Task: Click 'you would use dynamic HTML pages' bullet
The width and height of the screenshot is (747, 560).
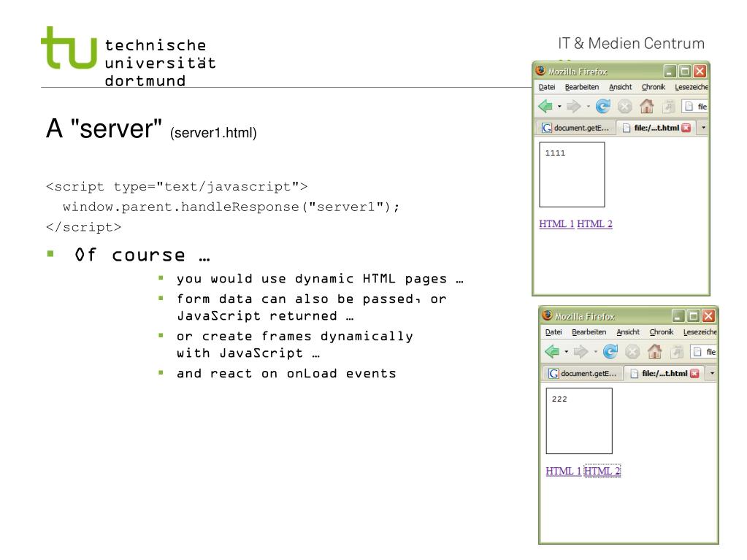Action: 320,279
